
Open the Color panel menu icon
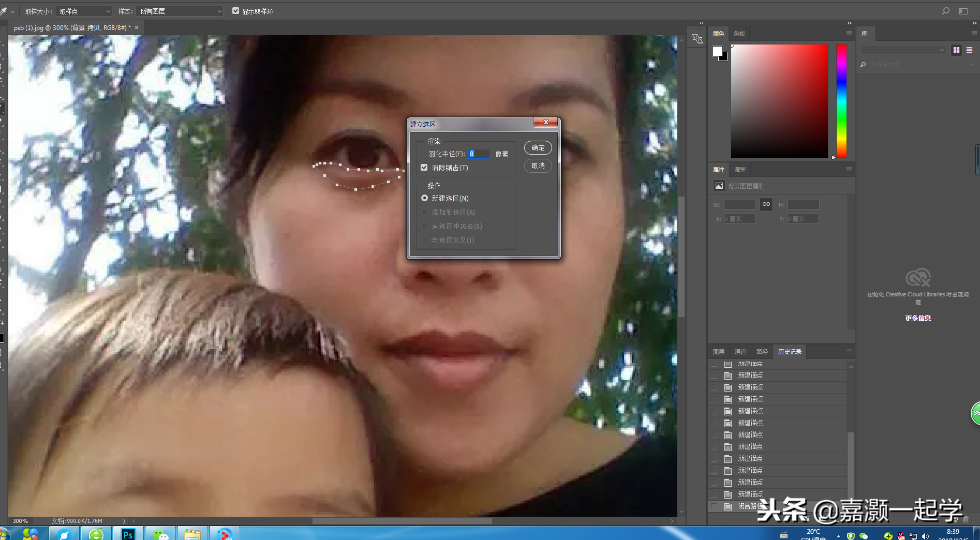point(849,34)
